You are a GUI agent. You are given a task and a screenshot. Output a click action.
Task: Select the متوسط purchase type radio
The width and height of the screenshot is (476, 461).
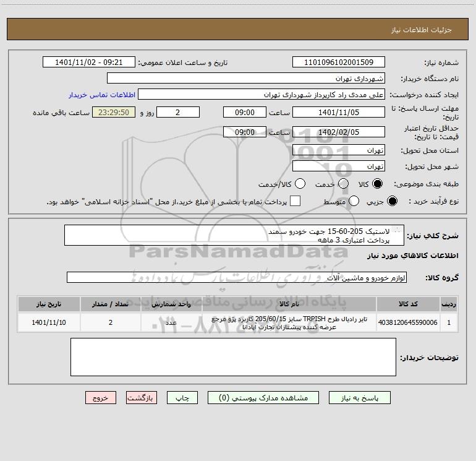coord(354,201)
